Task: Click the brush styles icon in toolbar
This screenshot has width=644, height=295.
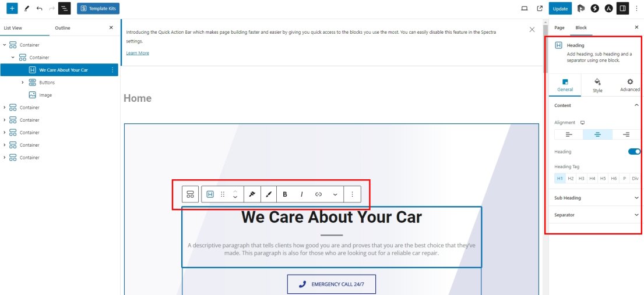Action: pos(269,194)
